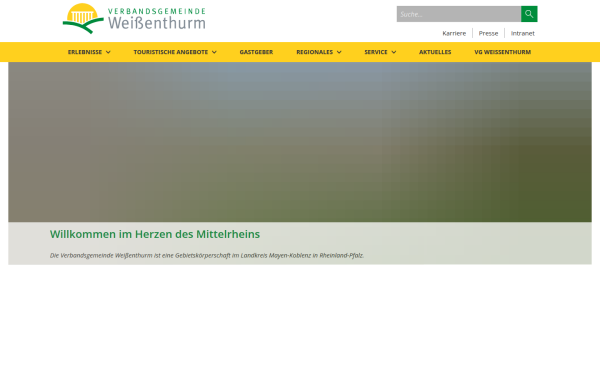Open the Erlebnisse menu
The image size is (600, 375).
[x=85, y=52]
